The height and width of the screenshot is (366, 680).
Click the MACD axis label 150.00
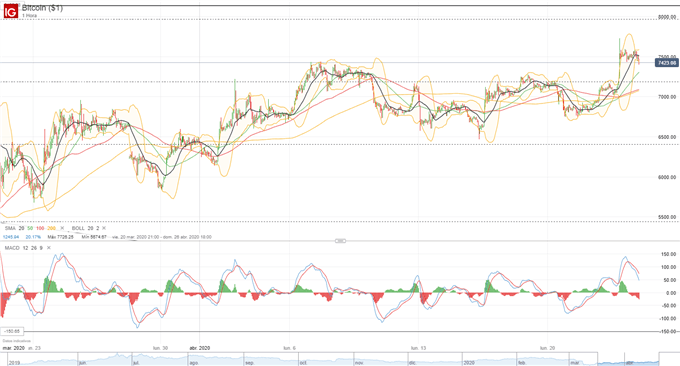(x=668, y=255)
